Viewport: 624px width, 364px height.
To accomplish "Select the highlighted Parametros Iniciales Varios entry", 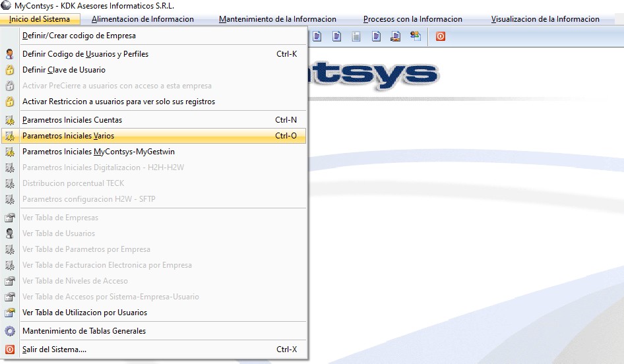I will click(x=68, y=136).
